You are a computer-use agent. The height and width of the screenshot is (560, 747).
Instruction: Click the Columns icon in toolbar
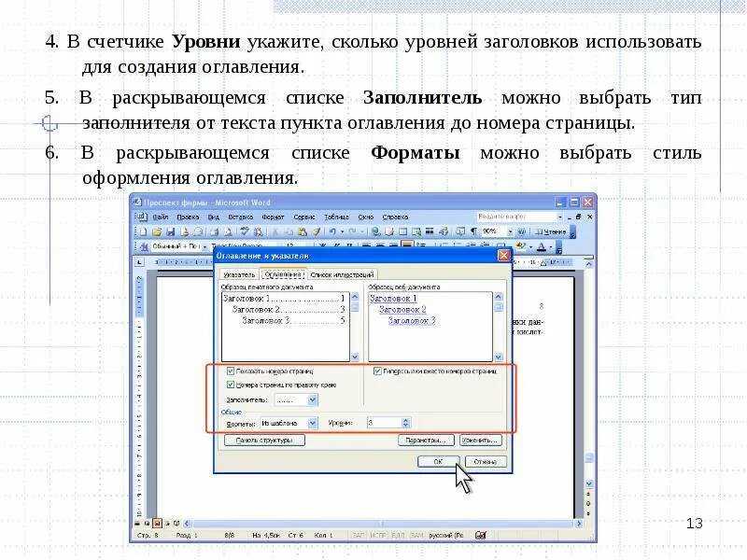pos(430,231)
